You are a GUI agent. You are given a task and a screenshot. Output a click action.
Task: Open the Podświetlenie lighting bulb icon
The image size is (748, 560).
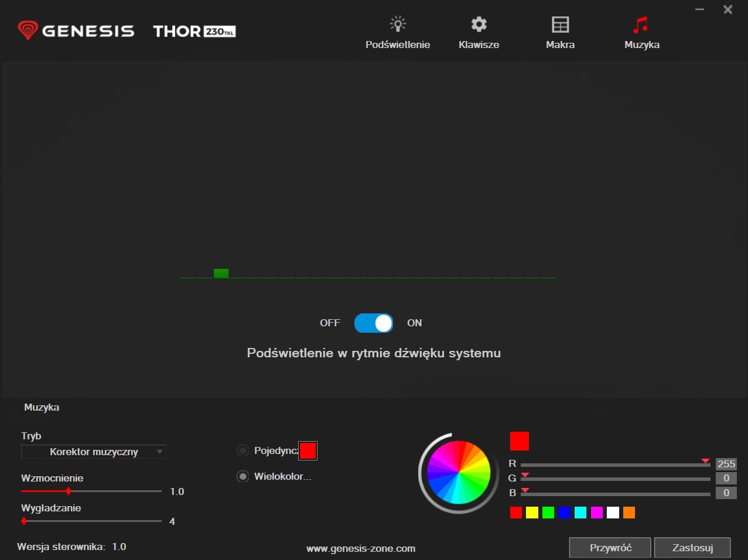click(398, 25)
